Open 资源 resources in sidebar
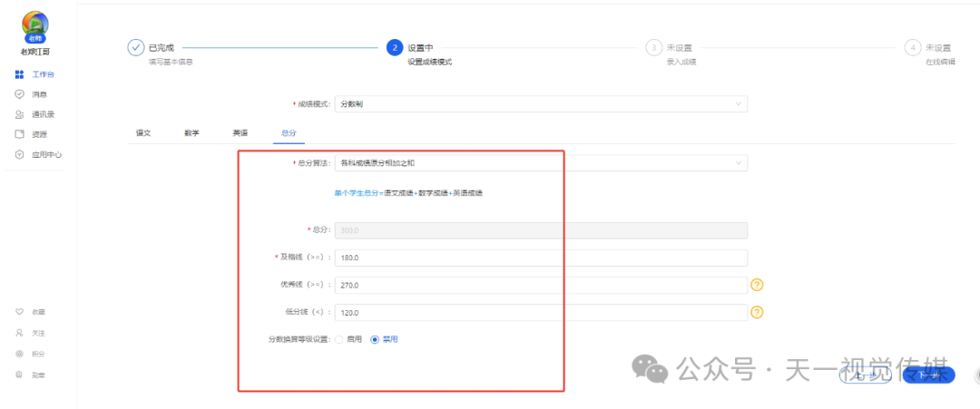This screenshot has height=409, width=980. pyautogui.click(x=31, y=134)
